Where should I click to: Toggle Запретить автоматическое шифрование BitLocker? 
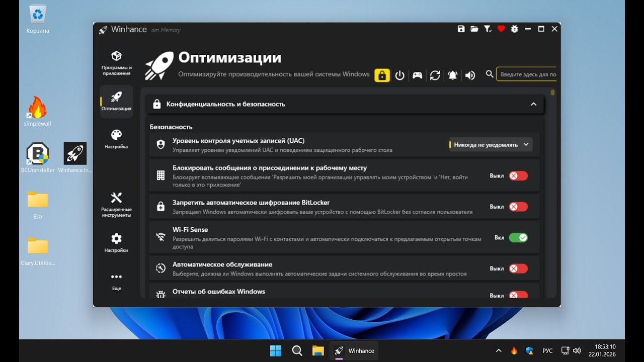pos(518,207)
